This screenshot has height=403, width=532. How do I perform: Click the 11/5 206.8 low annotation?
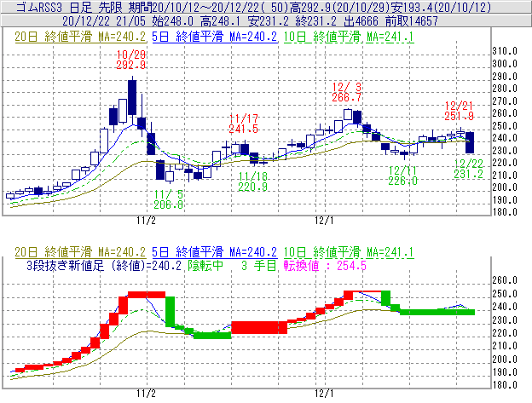pos(169,199)
